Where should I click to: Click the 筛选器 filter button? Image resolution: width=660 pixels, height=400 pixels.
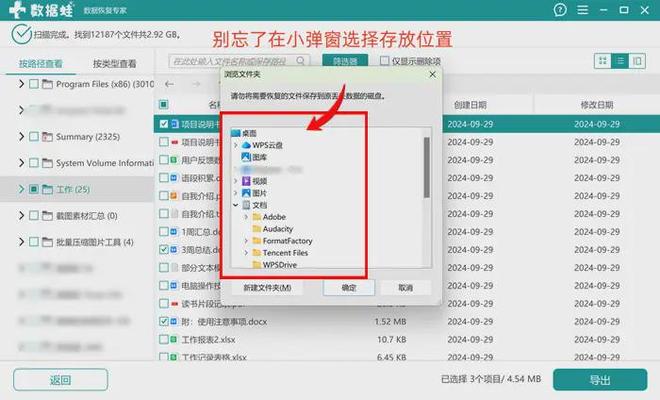tap(345, 61)
